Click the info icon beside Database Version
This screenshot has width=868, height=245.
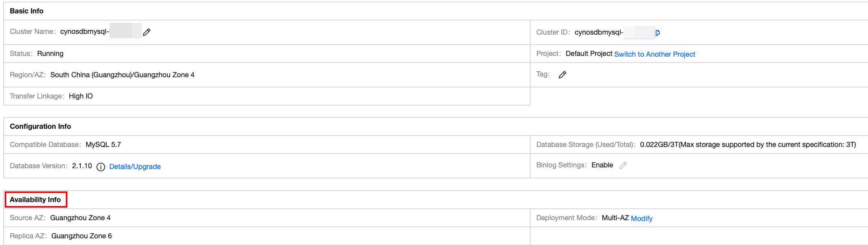point(101,167)
